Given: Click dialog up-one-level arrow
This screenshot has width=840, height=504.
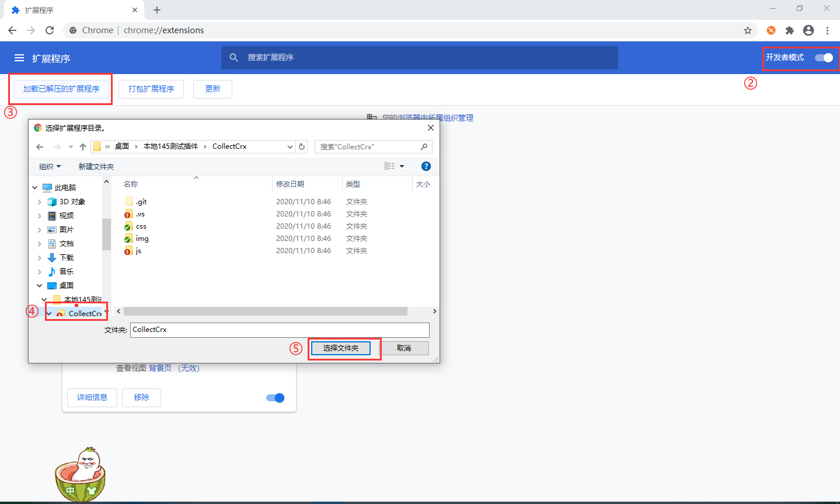Looking at the screenshot, I should [x=83, y=147].
